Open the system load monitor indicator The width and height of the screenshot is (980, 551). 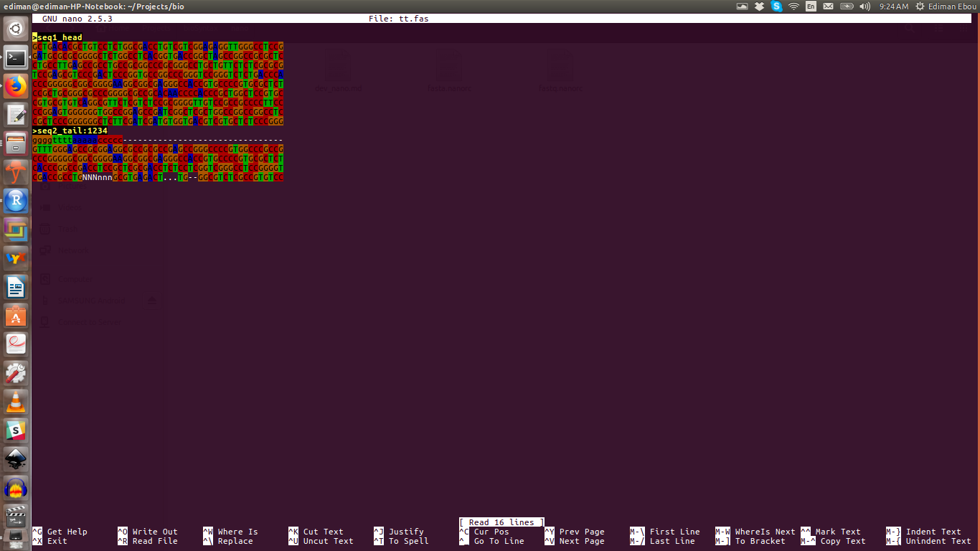(x=742, y=6)
